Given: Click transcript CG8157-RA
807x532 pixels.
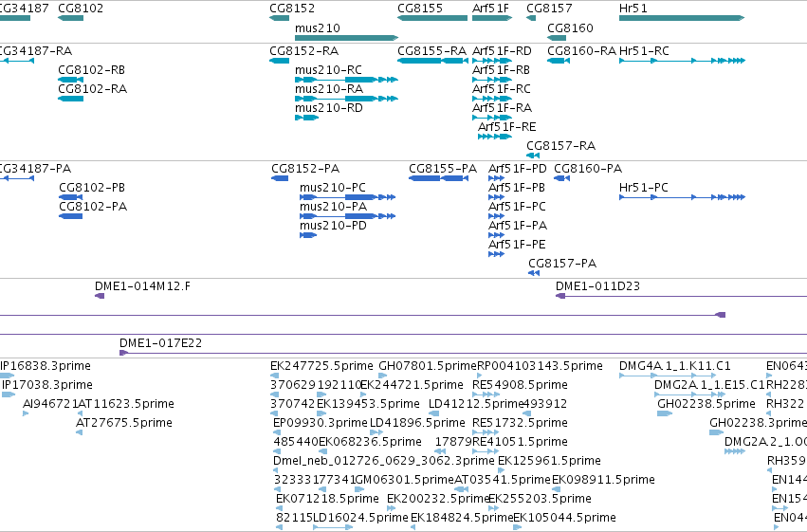Looking at the screenshot, I should click(x=561, y=146).
